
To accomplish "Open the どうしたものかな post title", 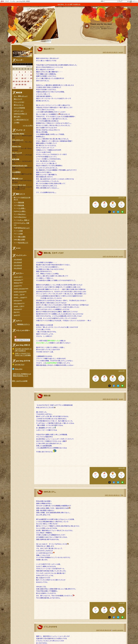I will [x=50, y=627].
